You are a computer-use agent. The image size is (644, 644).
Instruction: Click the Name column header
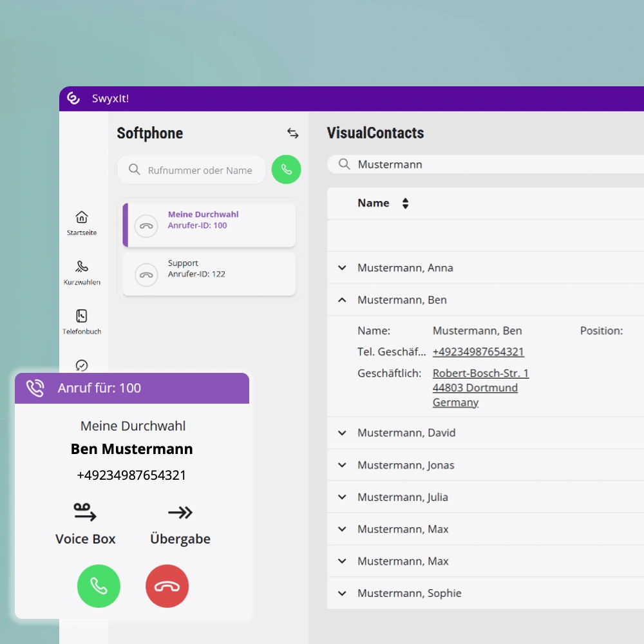374,203
